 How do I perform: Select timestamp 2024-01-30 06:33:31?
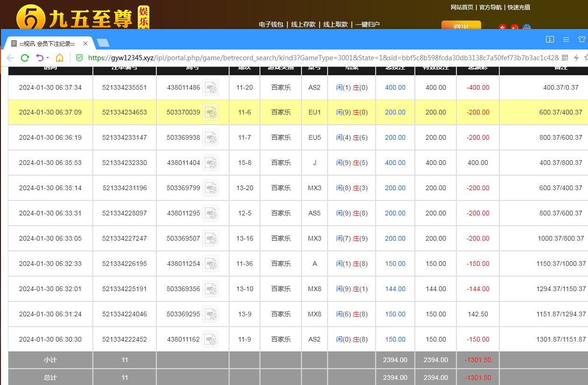[x=50, y=214]
